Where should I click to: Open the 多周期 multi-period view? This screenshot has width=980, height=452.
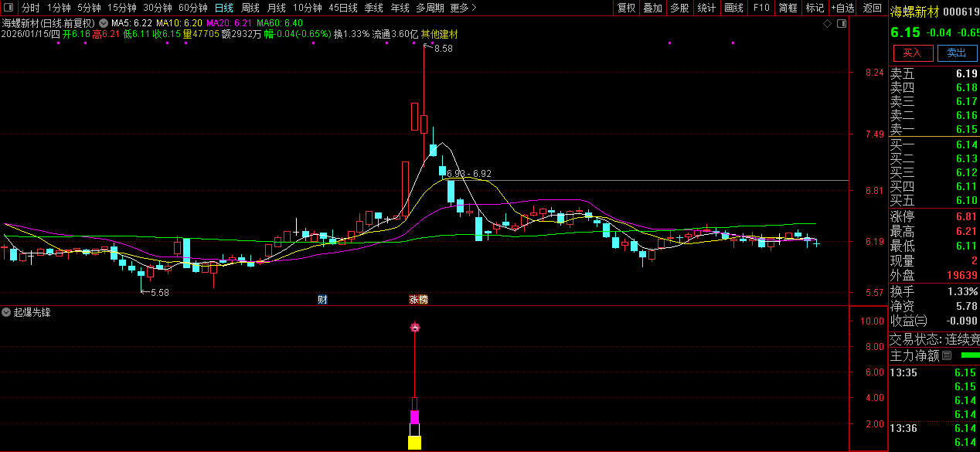point(430,8)
